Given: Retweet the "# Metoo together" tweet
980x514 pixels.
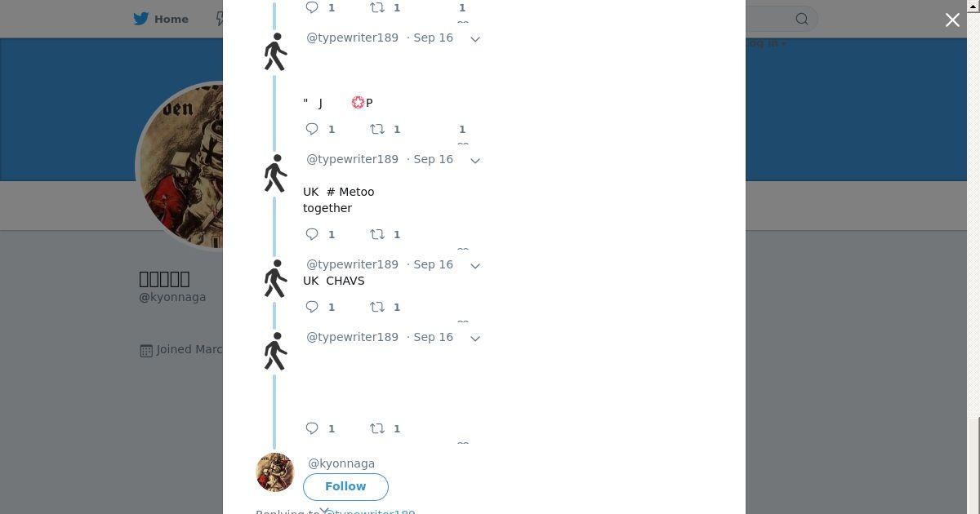Looking at the screenshot, I should [x=377, y=234].
